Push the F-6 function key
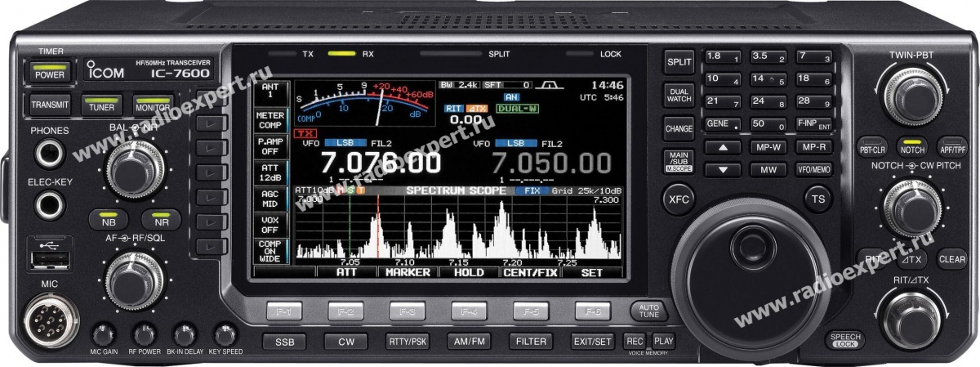 point(593,311)
